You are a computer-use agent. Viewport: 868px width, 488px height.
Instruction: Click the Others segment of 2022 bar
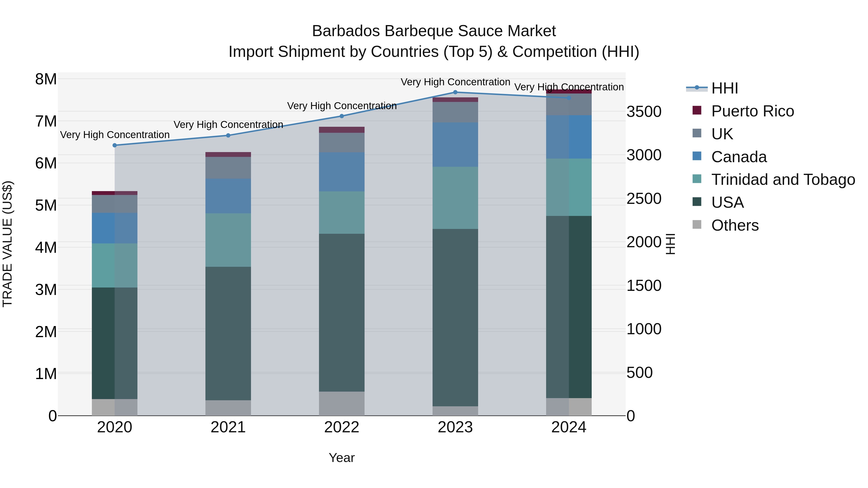pyautogui.click(x=342, y=403)
